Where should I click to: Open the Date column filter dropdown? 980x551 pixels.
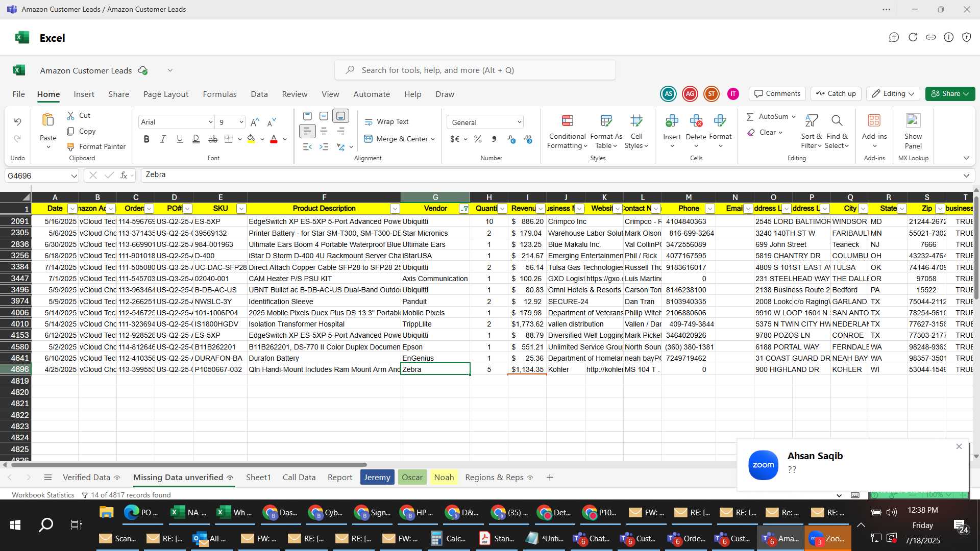click(x=72, y=209)
